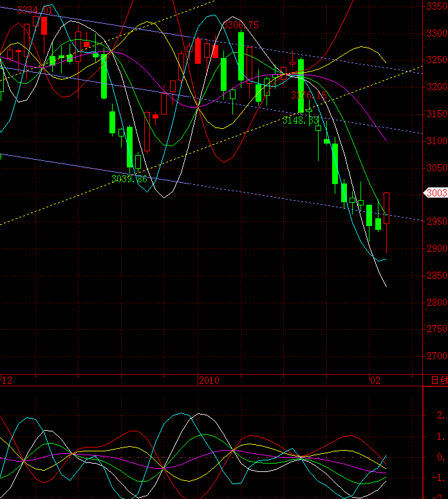Viewport: 448px width, 499px height.
Task: Click the 3306.75 peak price annotation
Action: tap(241, 25)
